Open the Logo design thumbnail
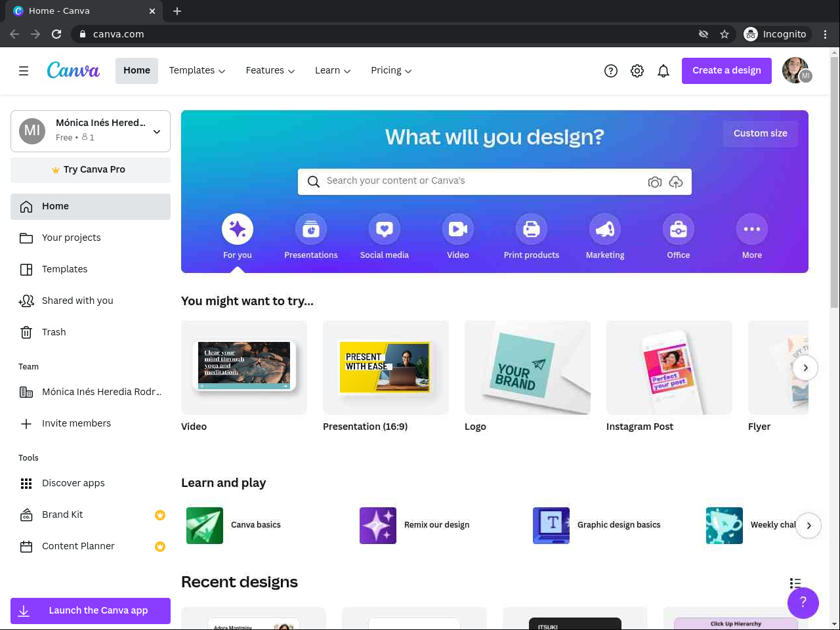840x630 pixels. (528, 367)
